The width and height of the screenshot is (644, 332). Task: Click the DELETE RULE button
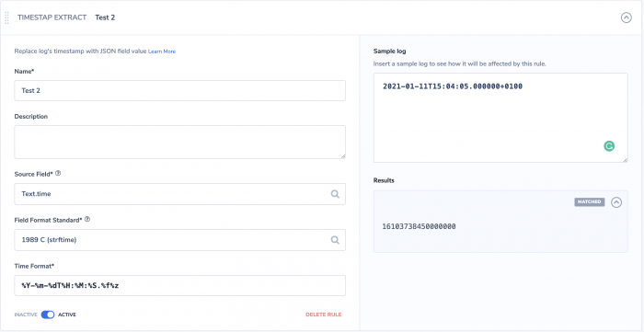(324, 315)
